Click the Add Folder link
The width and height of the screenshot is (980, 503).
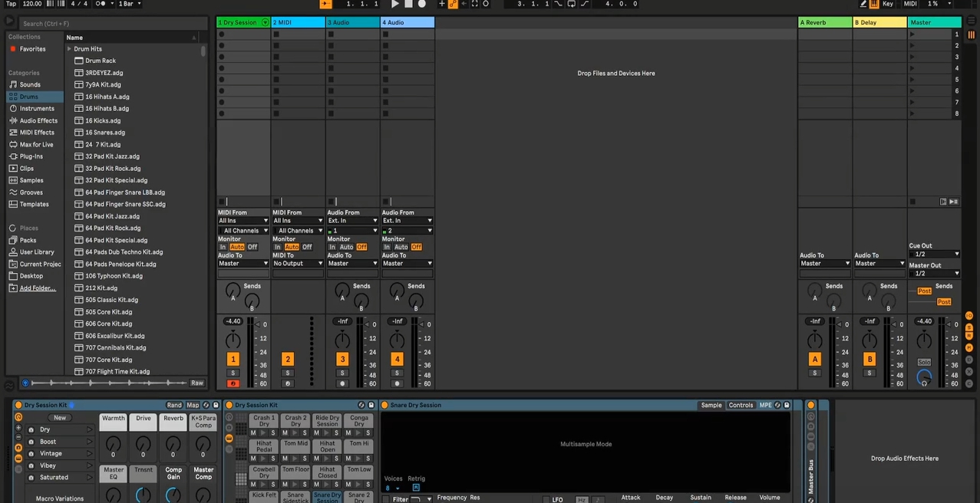(38, 288)
